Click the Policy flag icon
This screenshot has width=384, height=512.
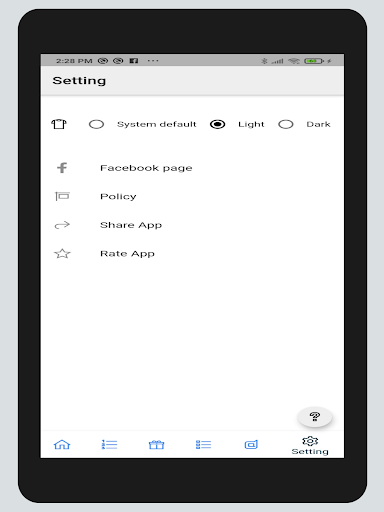tap(62, 196)
